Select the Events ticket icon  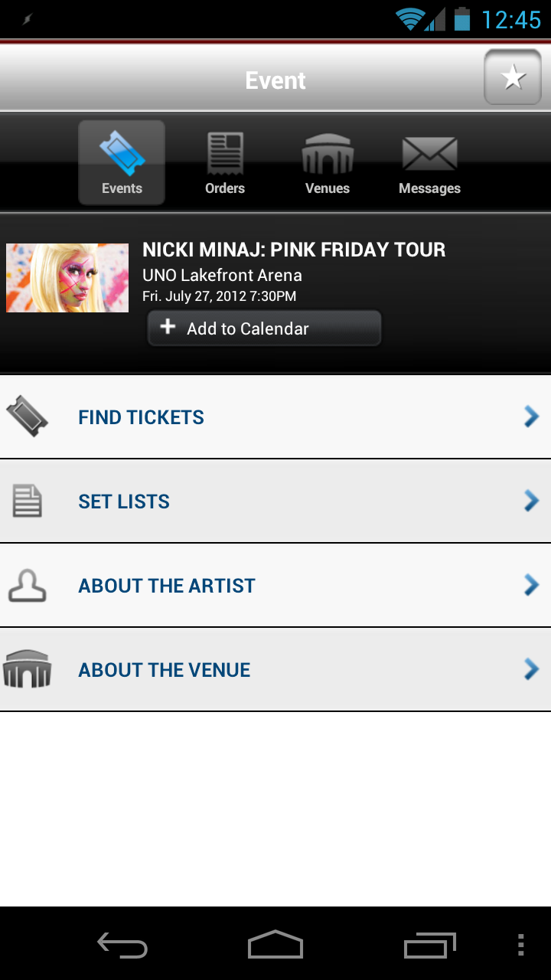tap(121, 153)
